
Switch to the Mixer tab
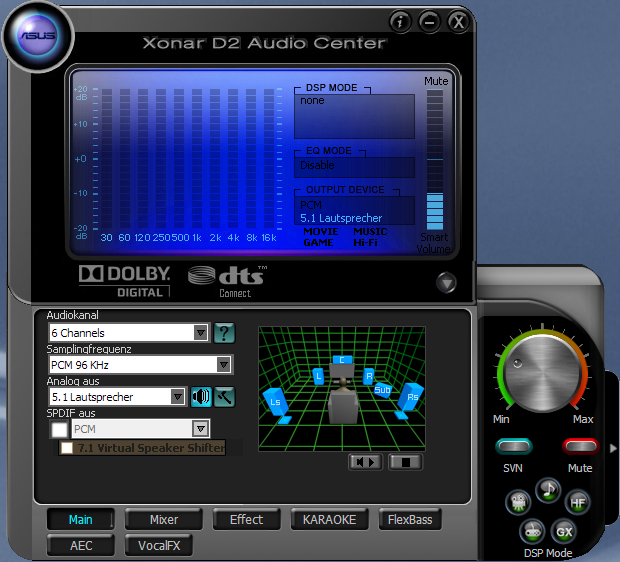pyautogui.click(x=164, y=519)
